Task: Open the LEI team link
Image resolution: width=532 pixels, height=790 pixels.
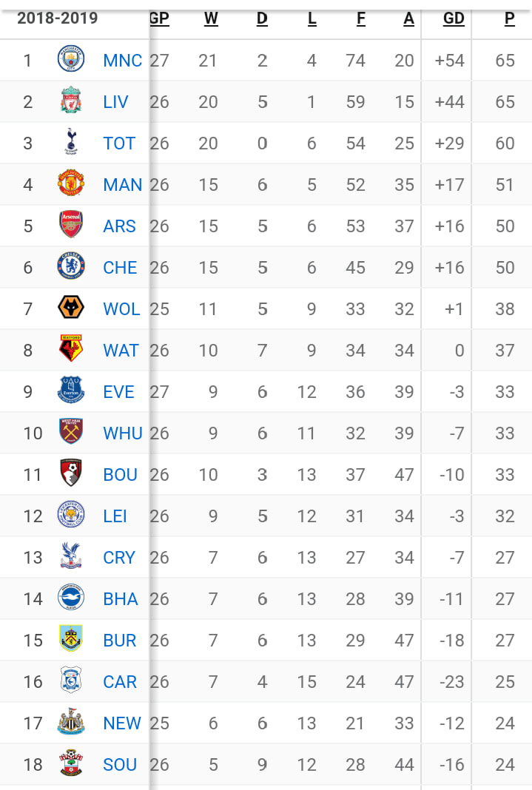Action: click(x=115, y=516)
